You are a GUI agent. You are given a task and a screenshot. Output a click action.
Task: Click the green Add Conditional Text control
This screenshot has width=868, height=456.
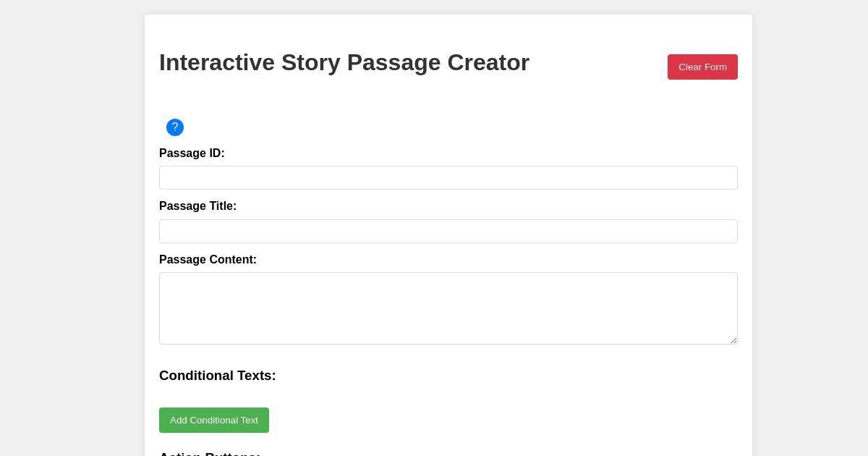pyautogui.click(x=214, y=420)
